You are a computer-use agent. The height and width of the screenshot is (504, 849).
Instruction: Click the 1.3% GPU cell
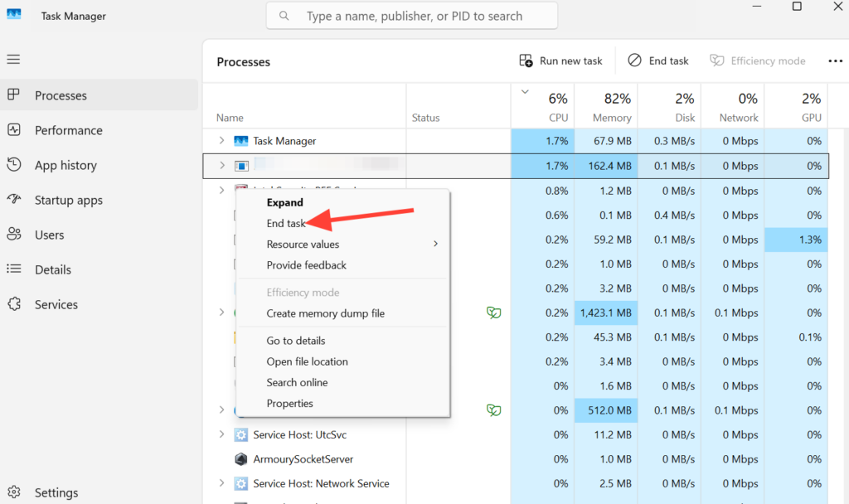click(796, 240)
